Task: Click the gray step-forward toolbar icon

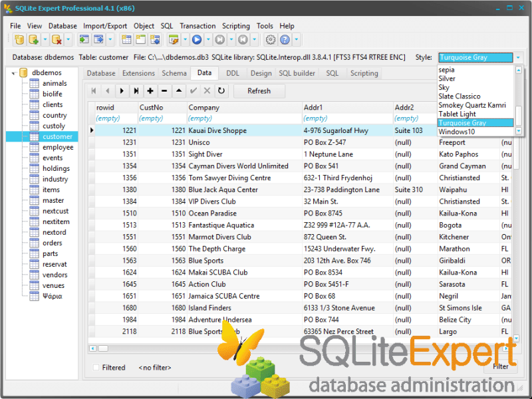Action: point(220,40)
